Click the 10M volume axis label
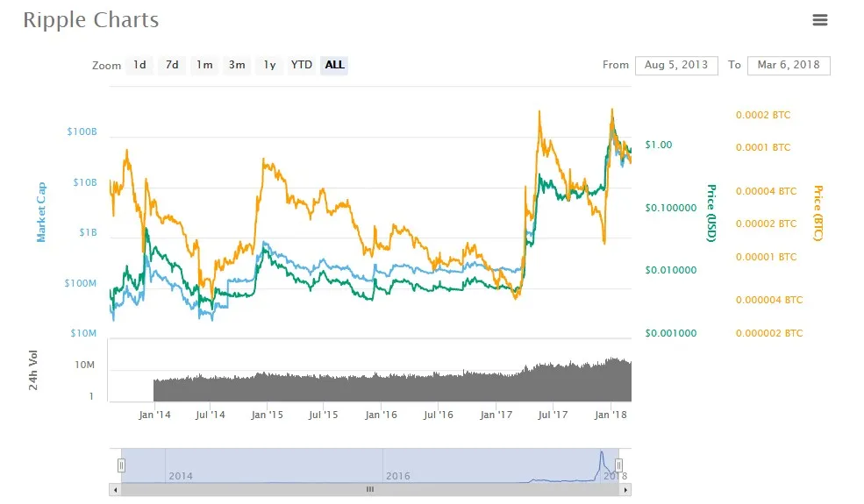The height and width of the screenshot is (504, 864). tap(84, 365)
